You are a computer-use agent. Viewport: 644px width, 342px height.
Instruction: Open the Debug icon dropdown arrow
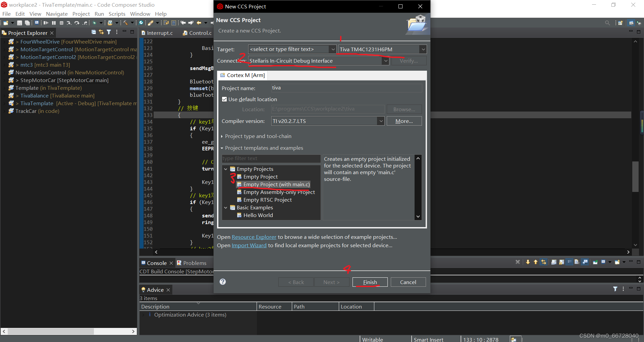pos(101,23)
